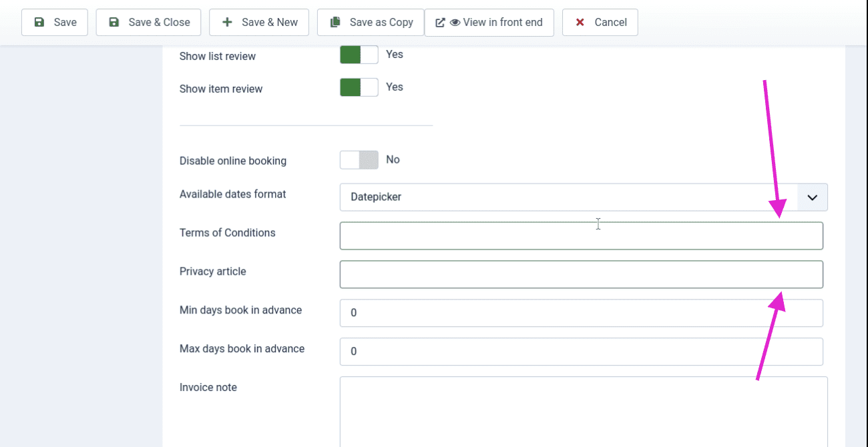Viewport: 868px width, 447px height.
Task: Open the Available dates format dropdown
Action: [568, 197]
